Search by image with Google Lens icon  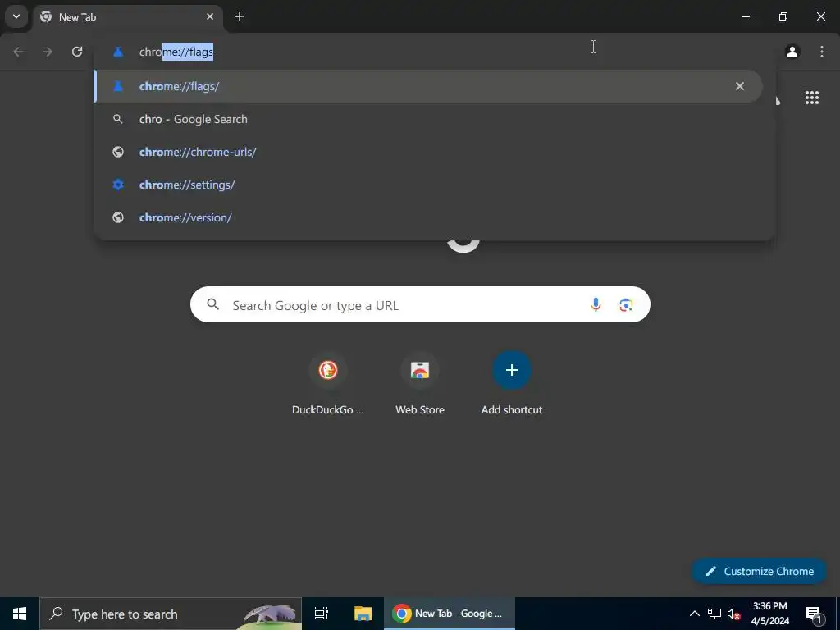[626, 305]
